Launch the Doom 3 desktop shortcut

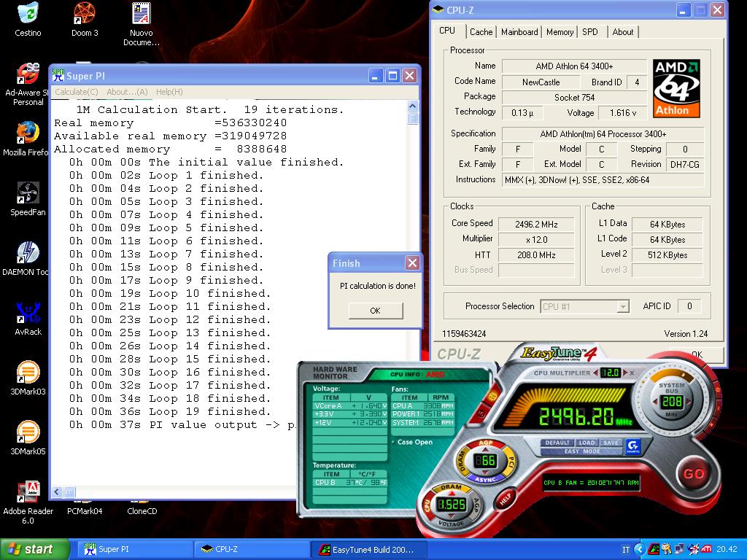[x=85, y=19]
